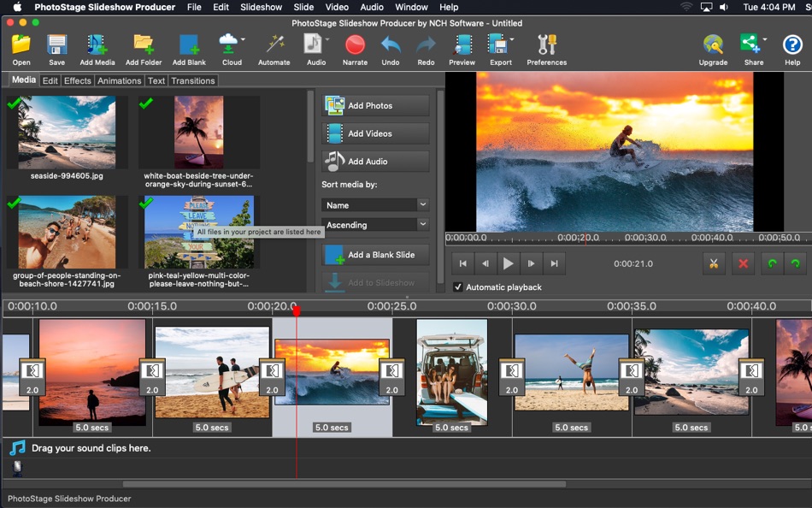Click the red X delete icon

[743, 263]
